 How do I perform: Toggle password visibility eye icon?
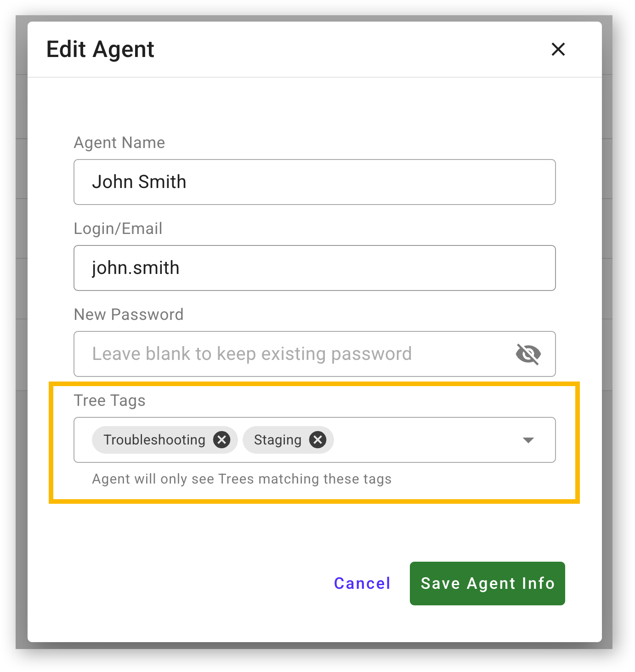coord(528,354)
